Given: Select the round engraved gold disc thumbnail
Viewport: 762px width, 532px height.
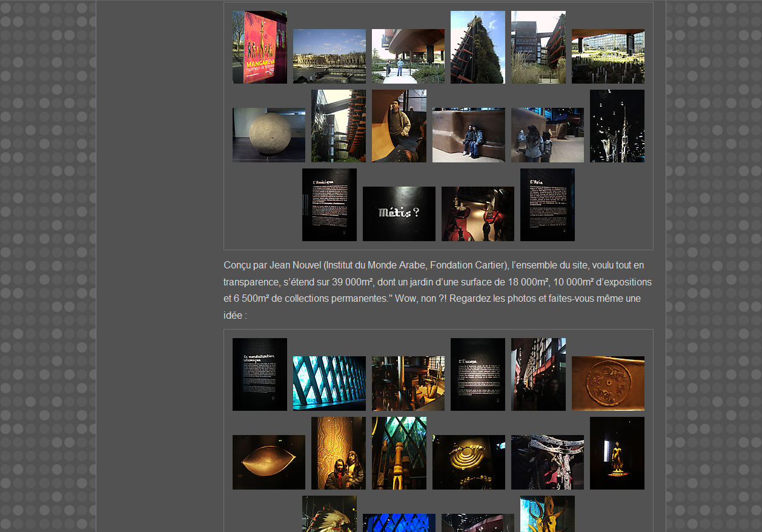Looking at the screenshot, I should tap(608, 384).
